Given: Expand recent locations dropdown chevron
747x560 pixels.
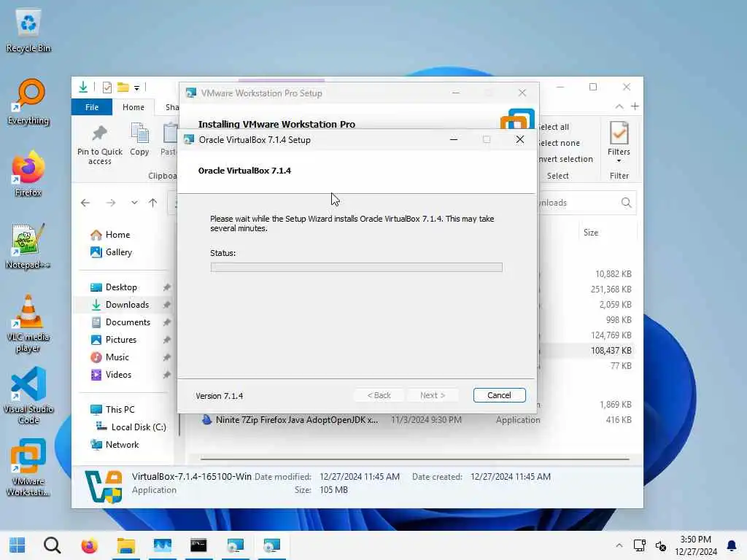Looking at the screenshot, I should pyautogui.click(x=134, y=203).
